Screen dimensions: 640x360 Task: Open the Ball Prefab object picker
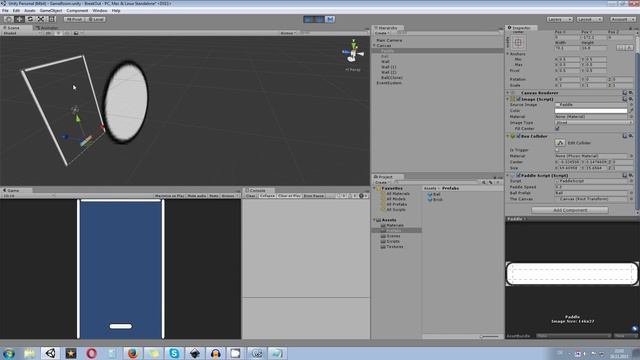click(x=631, y=193)
